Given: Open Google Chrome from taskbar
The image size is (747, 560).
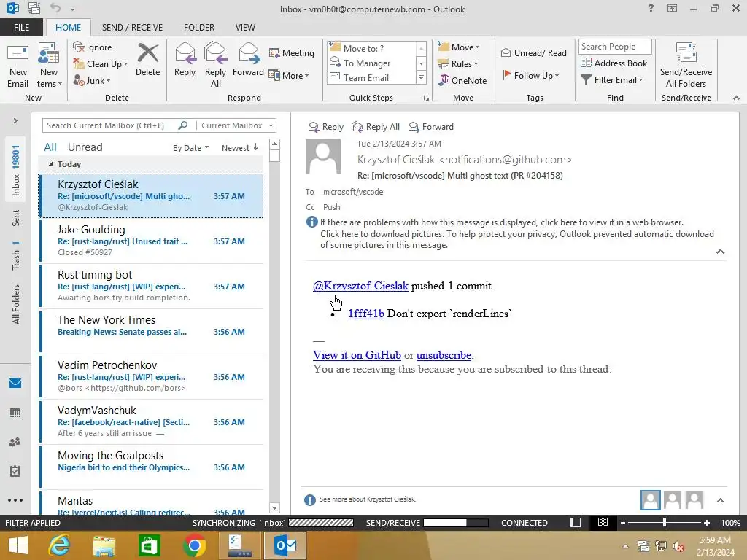Looking at the screenshot, I should [194, 545].
